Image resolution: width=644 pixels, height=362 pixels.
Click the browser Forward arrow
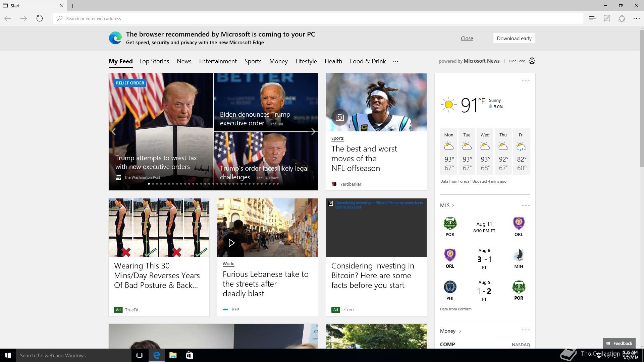[x=23, y=18]
